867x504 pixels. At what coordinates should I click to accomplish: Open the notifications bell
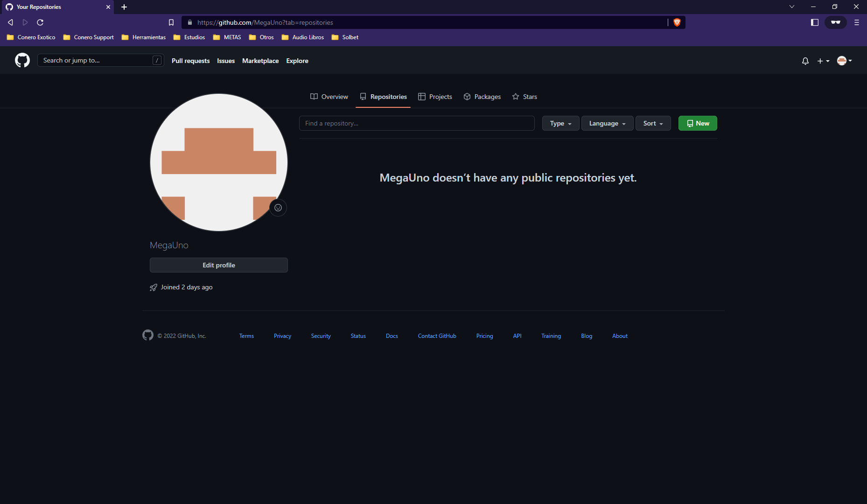[x=805, y=61]
